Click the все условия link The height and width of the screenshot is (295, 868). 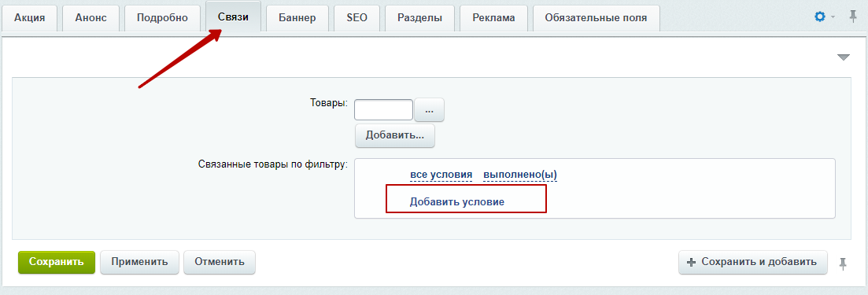click(x=441, y=175)
